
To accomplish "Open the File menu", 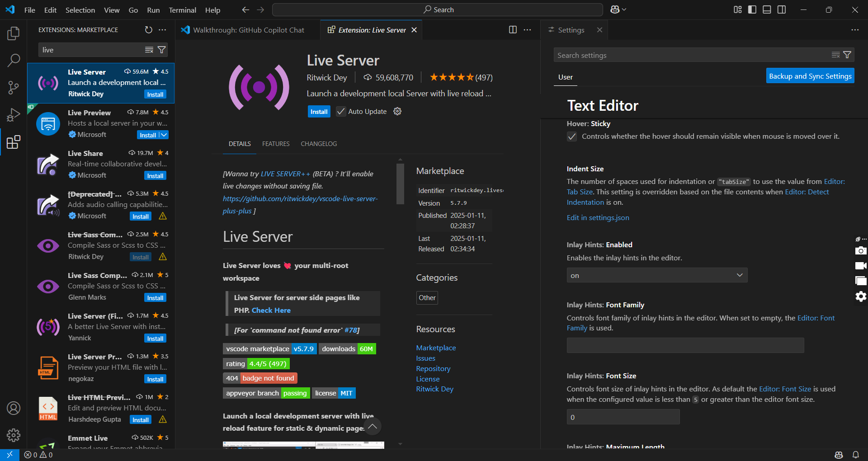I will (30, 10).
